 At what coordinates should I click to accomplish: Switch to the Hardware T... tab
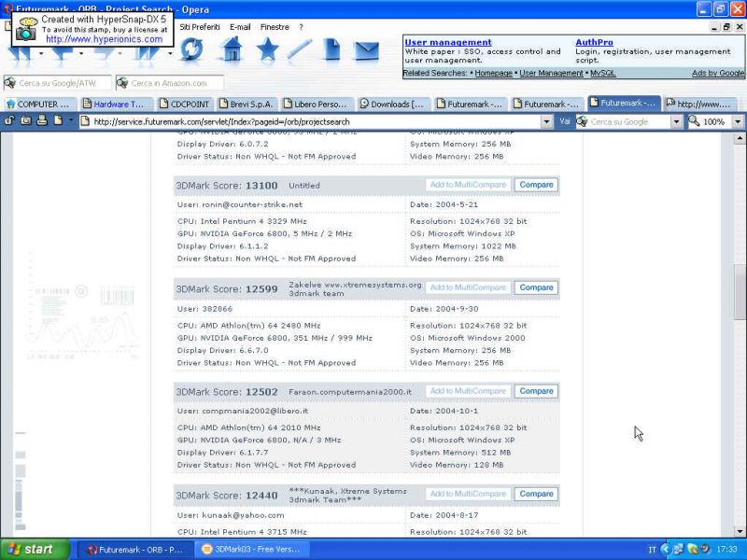click(x=116, y=104)
